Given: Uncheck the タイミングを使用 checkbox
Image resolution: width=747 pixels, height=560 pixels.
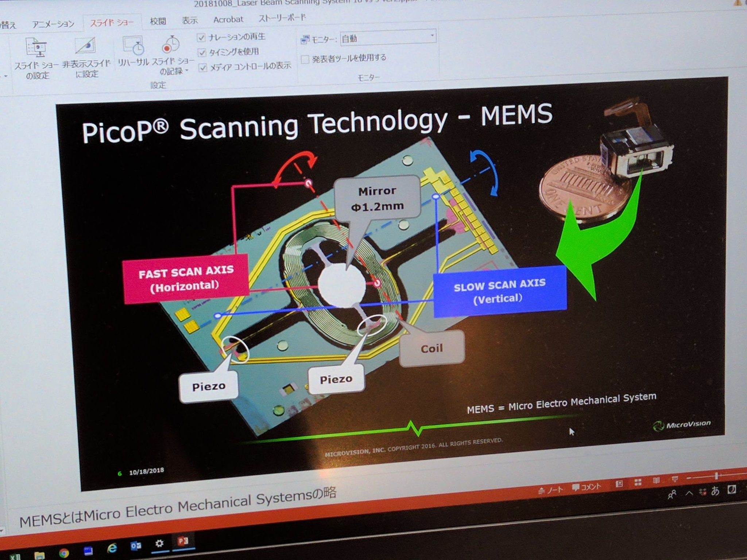Looking at the screenshot, I should click(202, 53).
